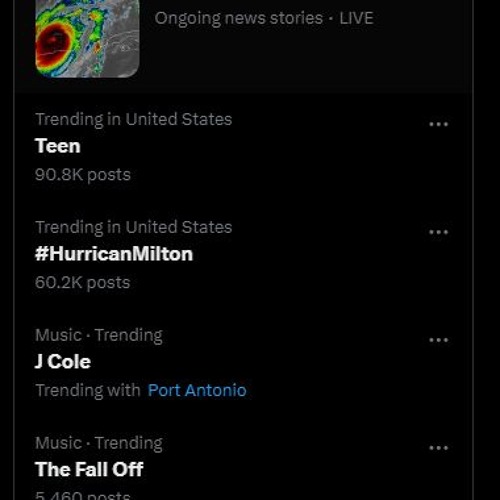Click the 5,460 posts count
The image size is (500, 500).
[83, 495]
